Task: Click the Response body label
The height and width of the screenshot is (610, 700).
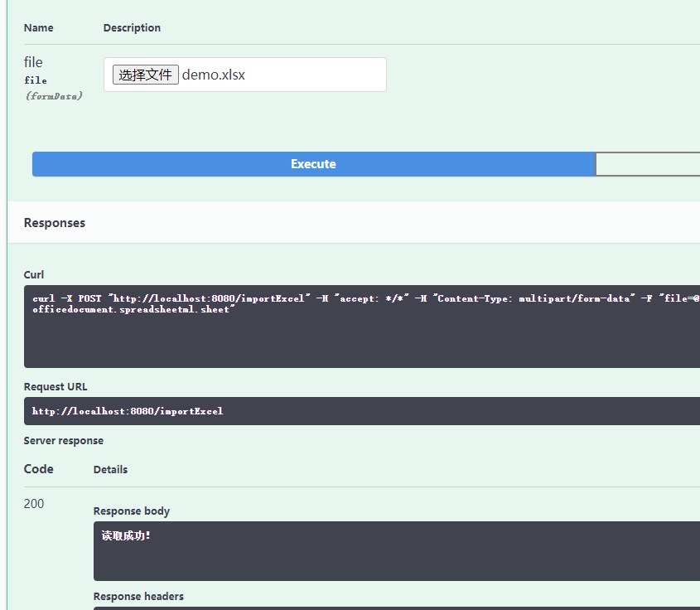Action: [132, 511]
